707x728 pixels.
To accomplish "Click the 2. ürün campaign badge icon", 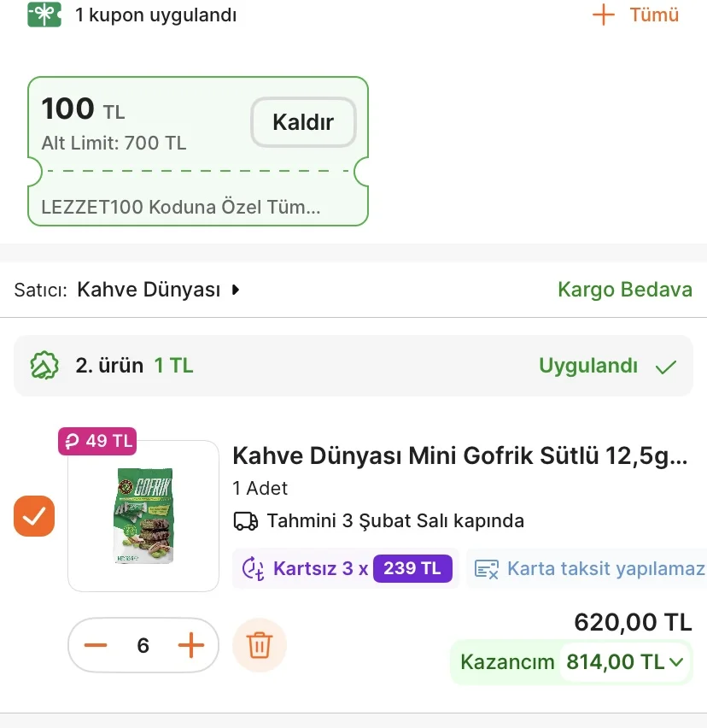I will click(44, 366).
